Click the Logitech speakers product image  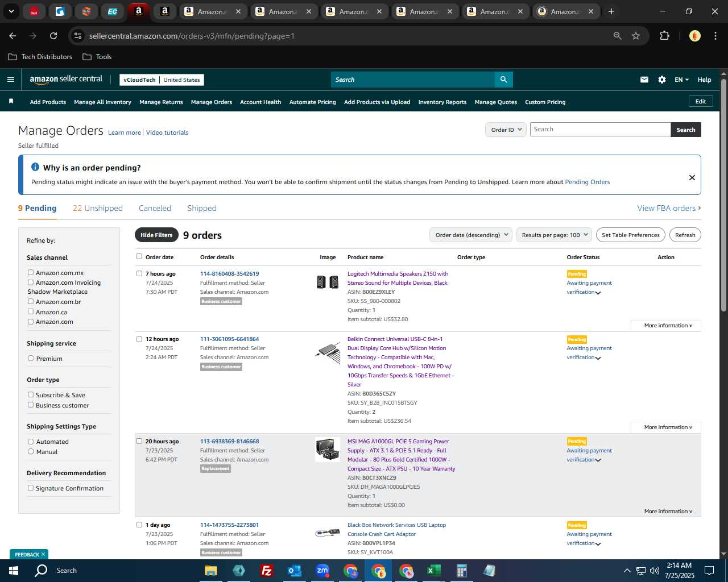click(x=328, y=282)
